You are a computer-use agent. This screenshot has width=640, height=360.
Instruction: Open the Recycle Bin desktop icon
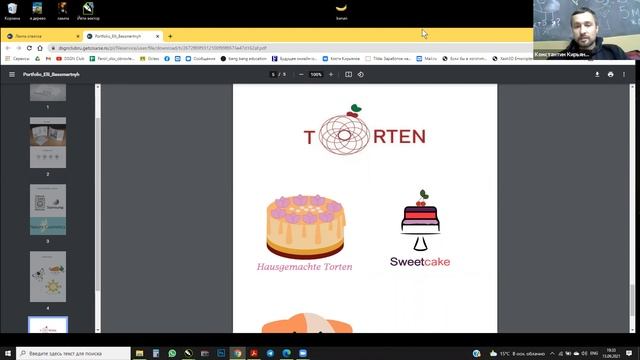12,11
